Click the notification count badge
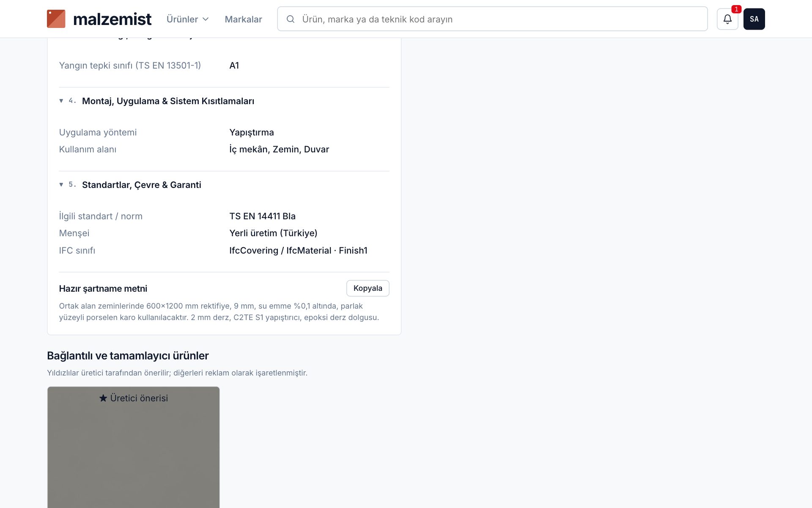The height and width of the screenshot is (508, 812). pos(736,9)
